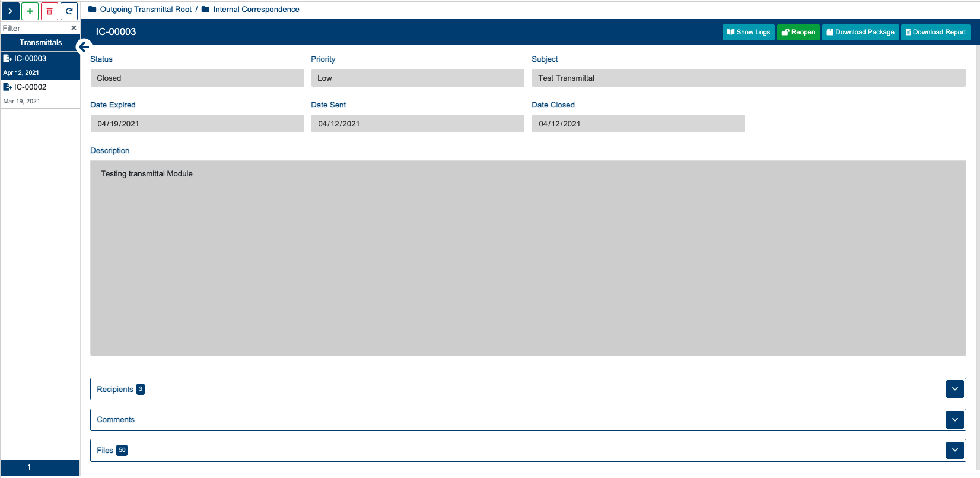Refresh the transmittal list
This screenshot has width=980, height=478.
click(x=69, y=11)
